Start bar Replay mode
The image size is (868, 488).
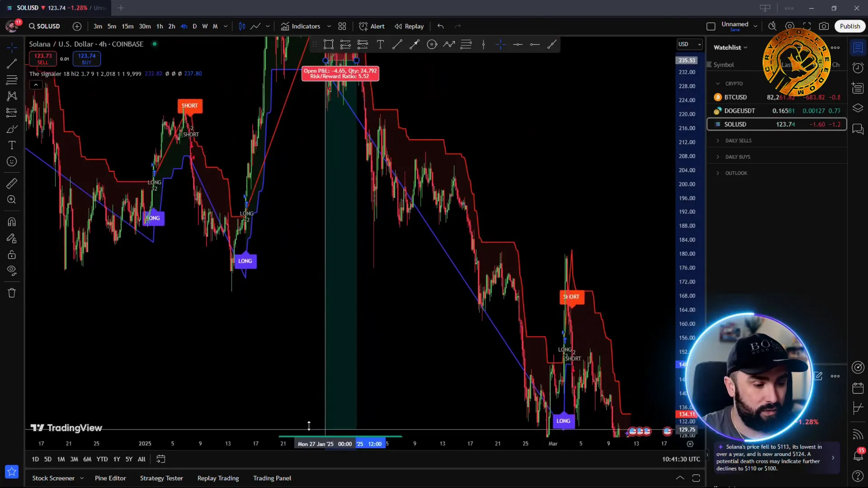click(x=409, y=26)
